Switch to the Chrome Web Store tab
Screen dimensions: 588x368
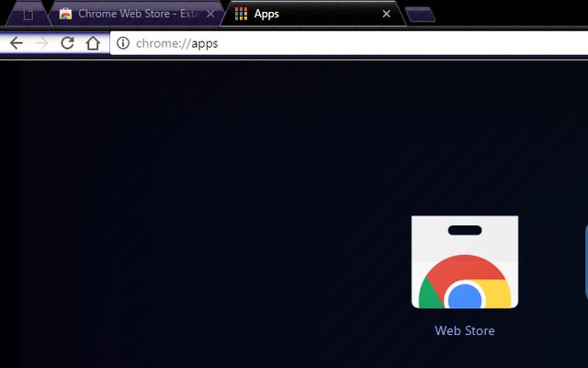(137, 14)
